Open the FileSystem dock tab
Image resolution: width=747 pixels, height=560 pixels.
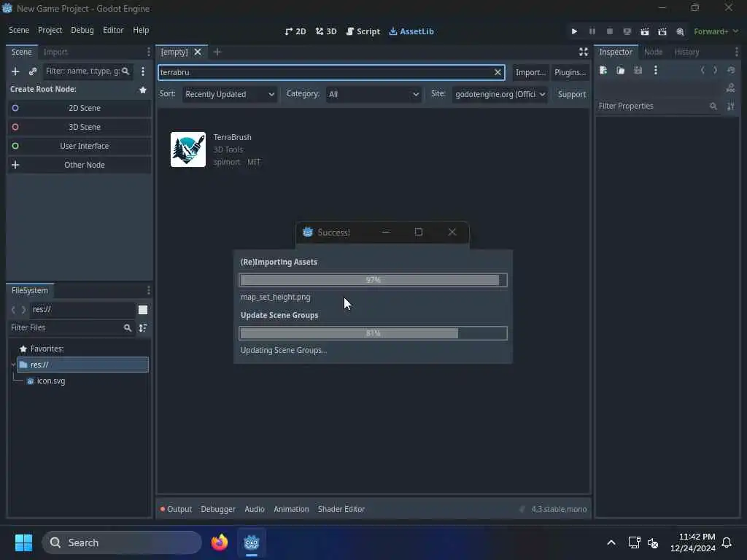pos(29,290)
